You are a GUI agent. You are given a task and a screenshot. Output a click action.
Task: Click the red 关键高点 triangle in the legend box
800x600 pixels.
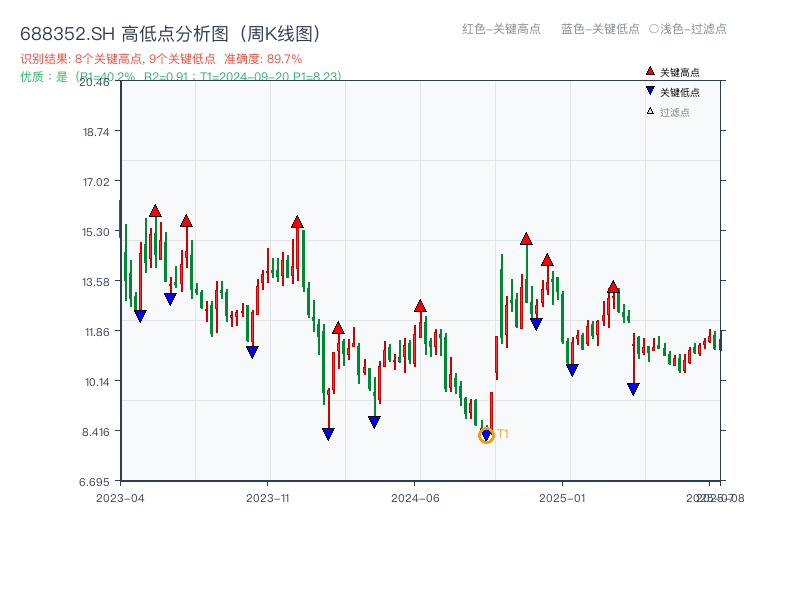click(648, 71)
